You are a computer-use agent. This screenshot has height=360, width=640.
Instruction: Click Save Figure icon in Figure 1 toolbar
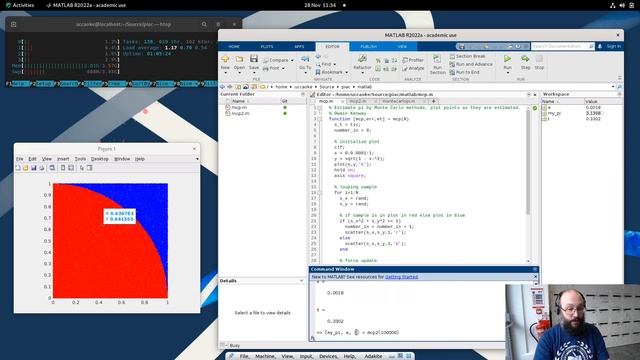click(x=33, y=168)
